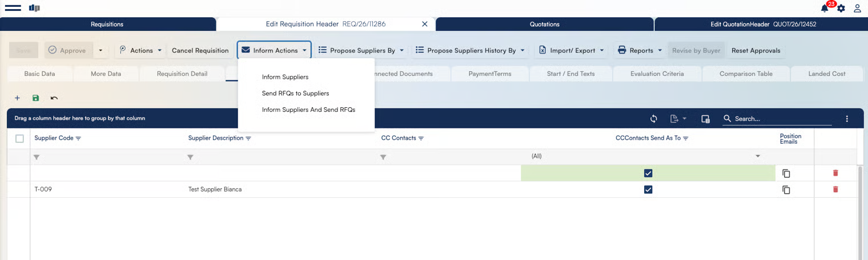Expand the Propose Suppliers By dropdown
The image size is (868, 260).
point(361,50)
